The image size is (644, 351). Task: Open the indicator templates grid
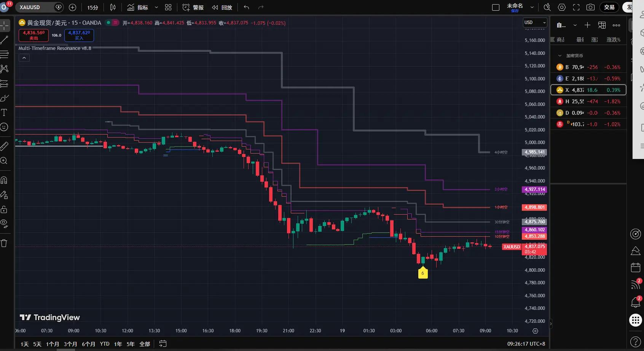[x=168, y=7]
